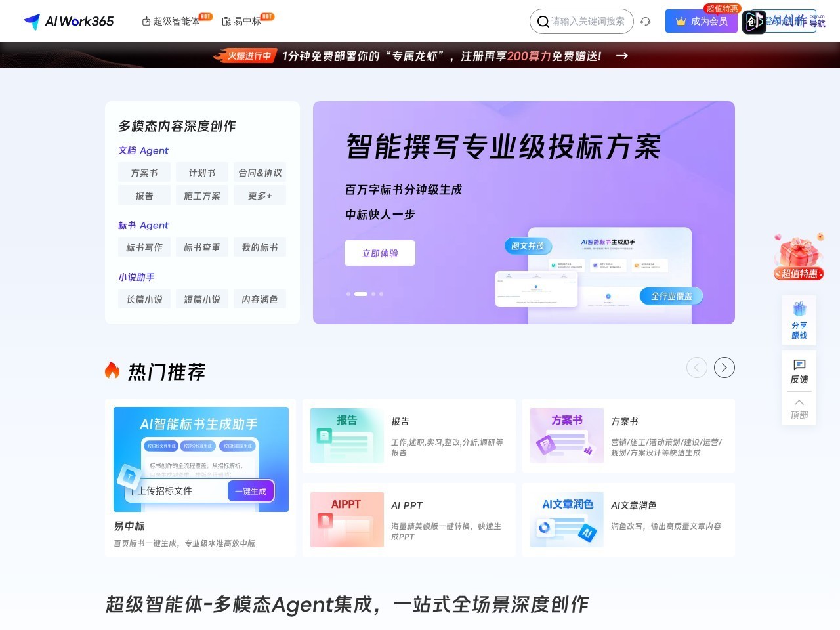Open 内容润色 tool
The image size is (840, 630).
260,299
